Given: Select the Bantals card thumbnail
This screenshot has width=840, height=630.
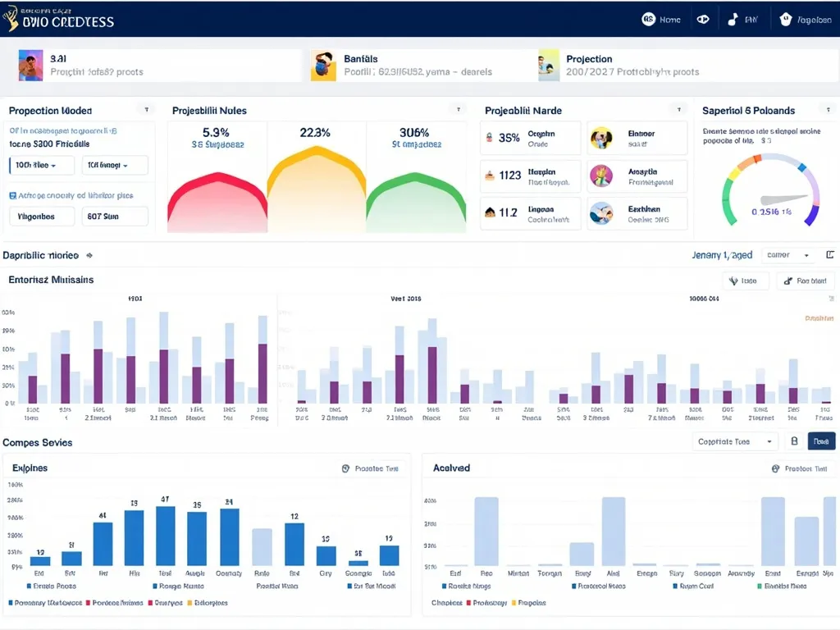Looking at the screenshot, I should pos(323,66).
